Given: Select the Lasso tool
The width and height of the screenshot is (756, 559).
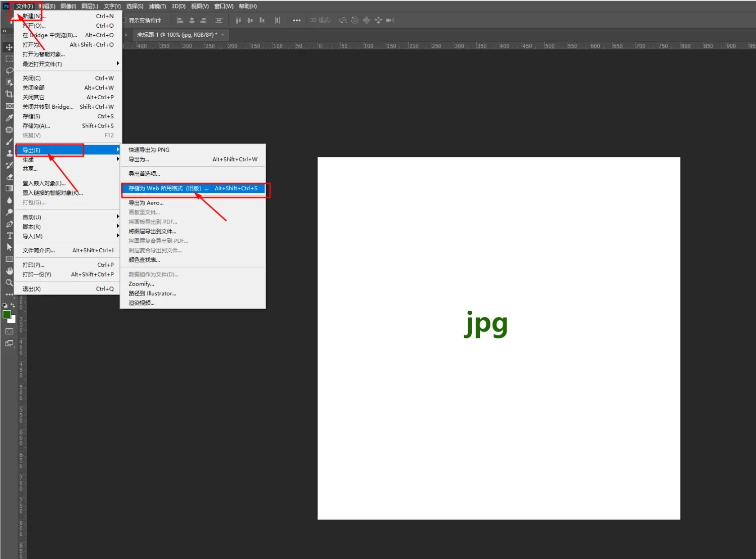Looking at the screenshot, I should coord(9,71).
